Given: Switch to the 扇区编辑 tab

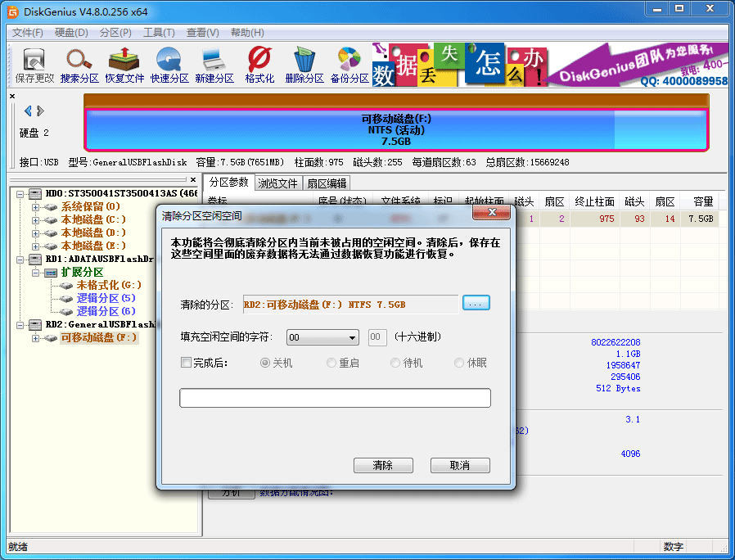Looking at the screenshot, I should (327, 182).
